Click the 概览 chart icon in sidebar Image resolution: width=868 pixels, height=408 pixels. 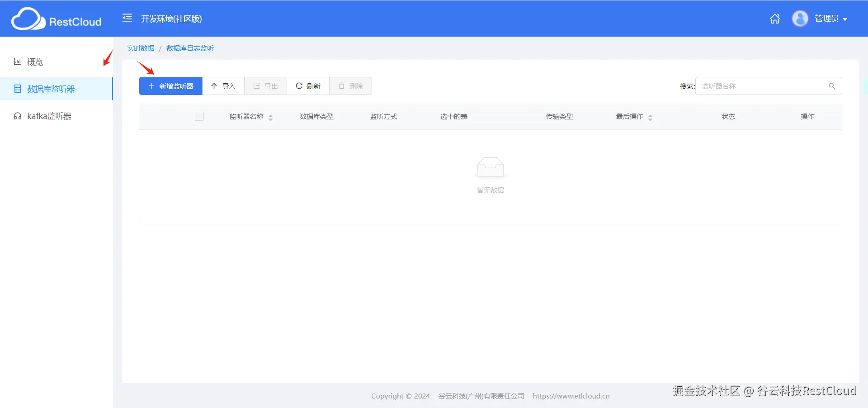pyautogui.click(x=17, y=62)
